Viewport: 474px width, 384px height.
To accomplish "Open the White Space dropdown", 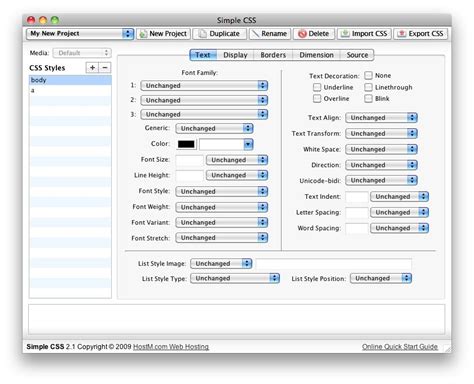I will coord(381,149).
